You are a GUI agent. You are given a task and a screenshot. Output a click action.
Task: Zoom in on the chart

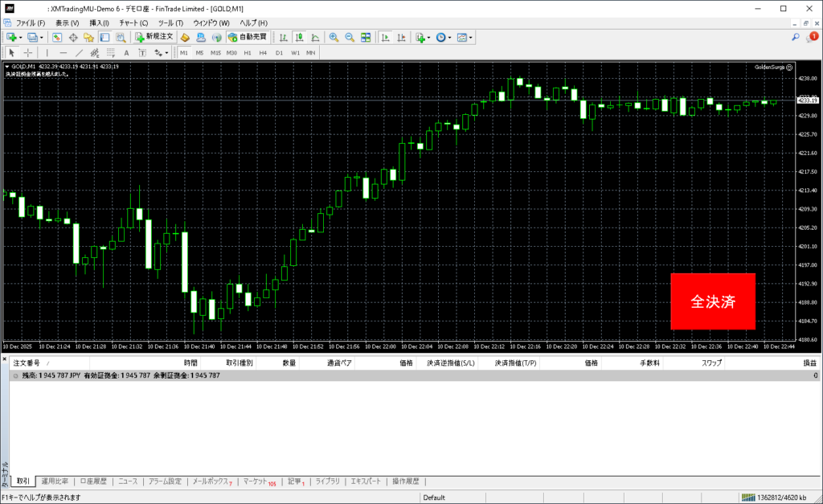tap(334, 37)
